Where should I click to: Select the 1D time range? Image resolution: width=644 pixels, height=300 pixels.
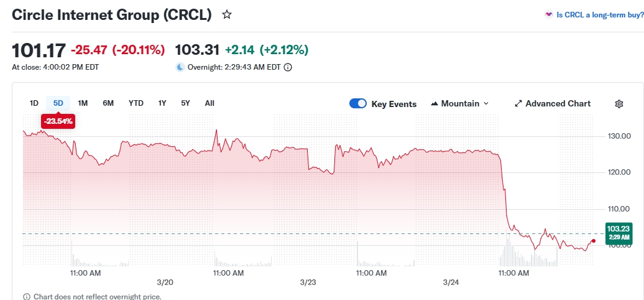pyautogui.click(x=34, y=103)
